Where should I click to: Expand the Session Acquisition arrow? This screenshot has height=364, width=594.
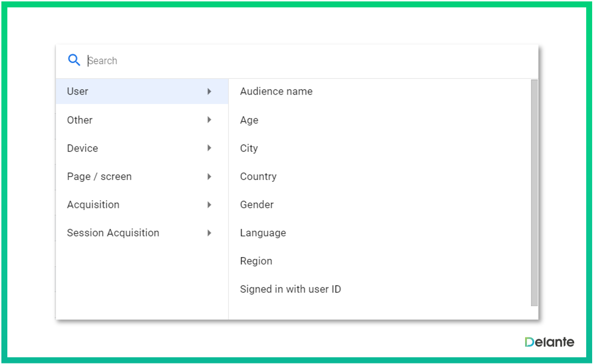tap(209, 233)
